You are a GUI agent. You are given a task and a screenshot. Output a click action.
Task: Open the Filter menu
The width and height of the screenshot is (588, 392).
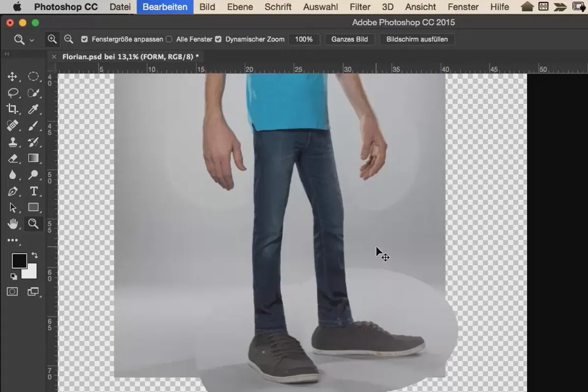pyautogui.click(x=360, y=7)
